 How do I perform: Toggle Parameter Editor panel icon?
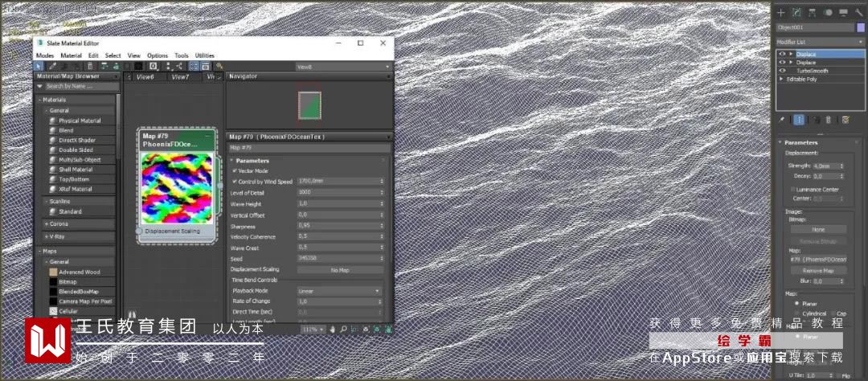[205, 66]
